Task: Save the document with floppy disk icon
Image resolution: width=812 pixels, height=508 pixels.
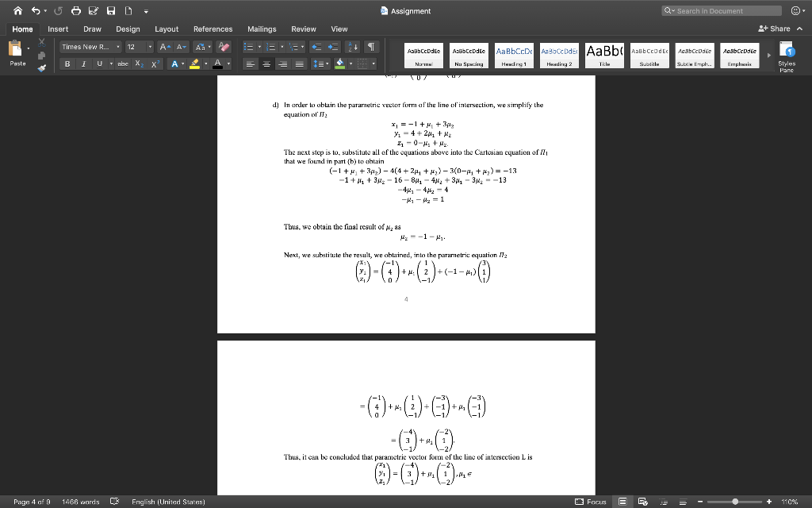Action: click(x=111, y=10)
